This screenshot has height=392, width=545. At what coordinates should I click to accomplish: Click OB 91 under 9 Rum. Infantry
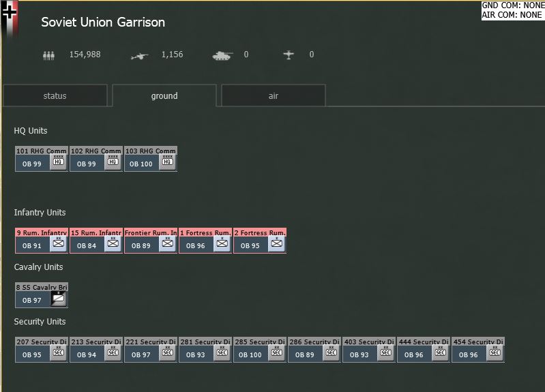(x=31, y=245)
